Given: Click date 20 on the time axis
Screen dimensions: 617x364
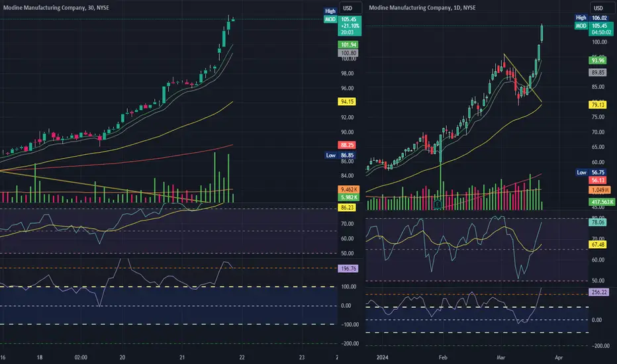Looking at the screenshot, I should click(x=122, y=357).
